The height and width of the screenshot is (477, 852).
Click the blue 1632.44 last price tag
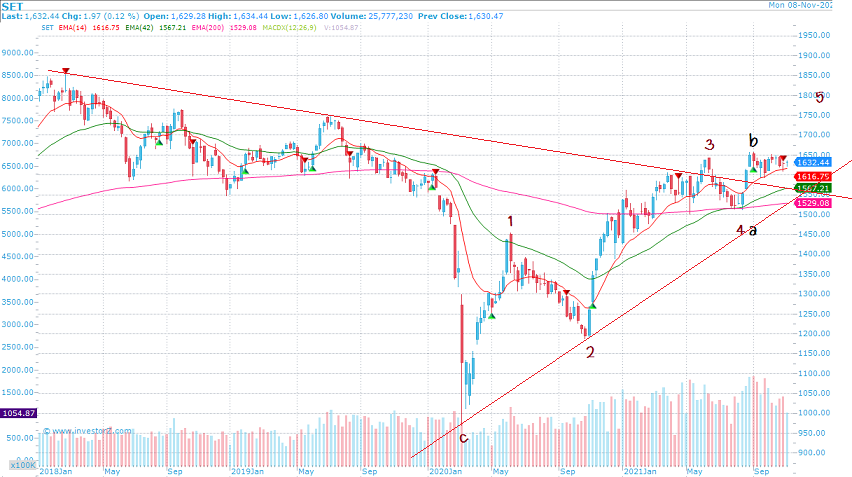pyautogui.click(x=812, y=162)
